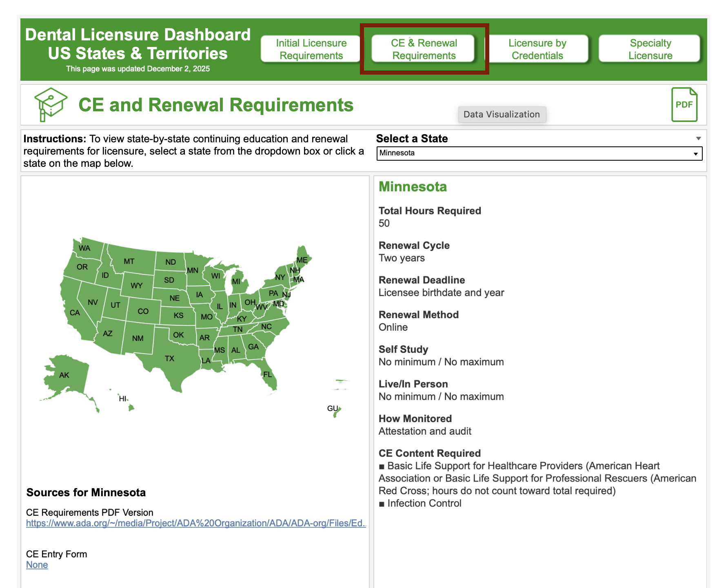
Task: Click the None link under CE Entry Form
Action: coord(37,565)
